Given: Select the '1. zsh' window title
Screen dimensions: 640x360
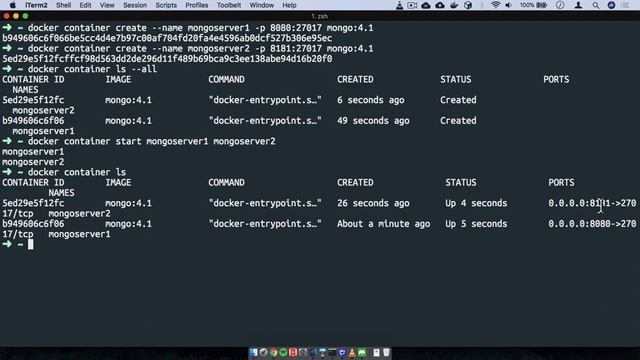Looking at the screenshot, I should (320, 16).
